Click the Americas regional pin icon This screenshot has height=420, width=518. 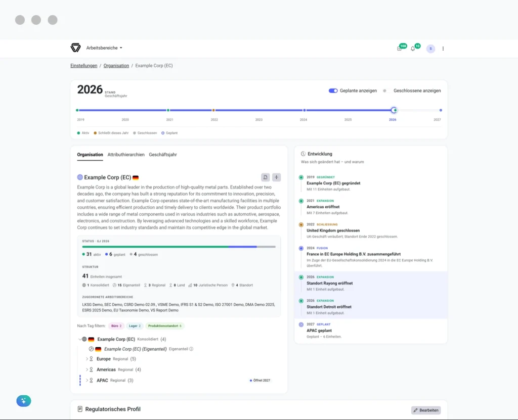click(92, 369)
